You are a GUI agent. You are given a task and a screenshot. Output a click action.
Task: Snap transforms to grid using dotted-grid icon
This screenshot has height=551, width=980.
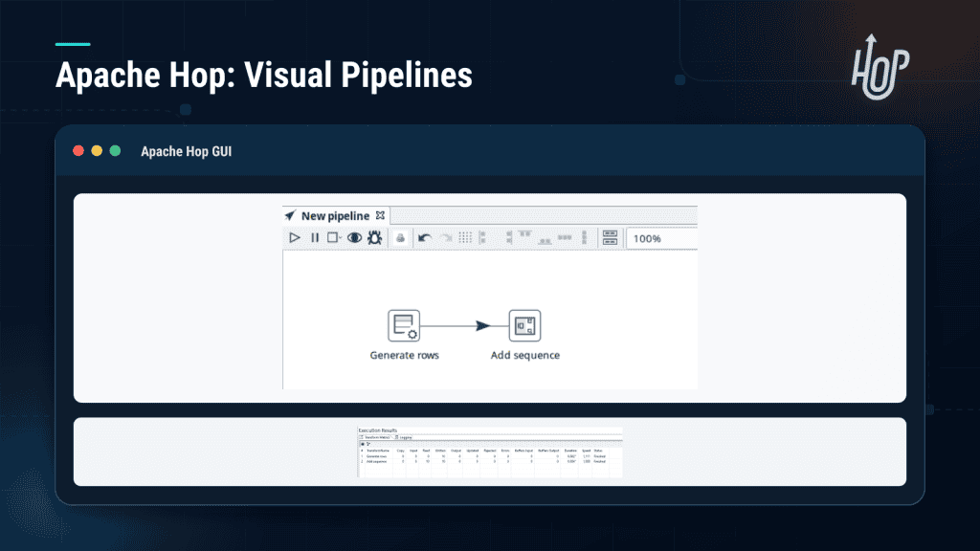click(466, 238)
